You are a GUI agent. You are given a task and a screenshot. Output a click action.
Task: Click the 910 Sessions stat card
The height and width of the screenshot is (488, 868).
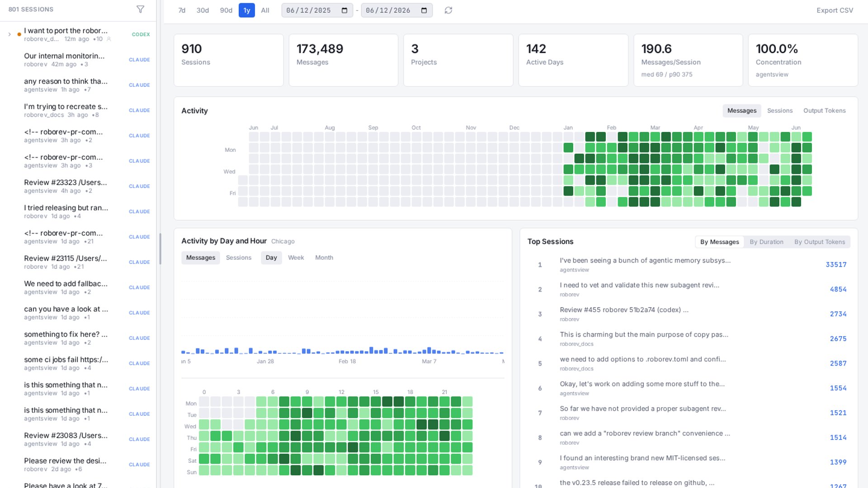point(229,60)
